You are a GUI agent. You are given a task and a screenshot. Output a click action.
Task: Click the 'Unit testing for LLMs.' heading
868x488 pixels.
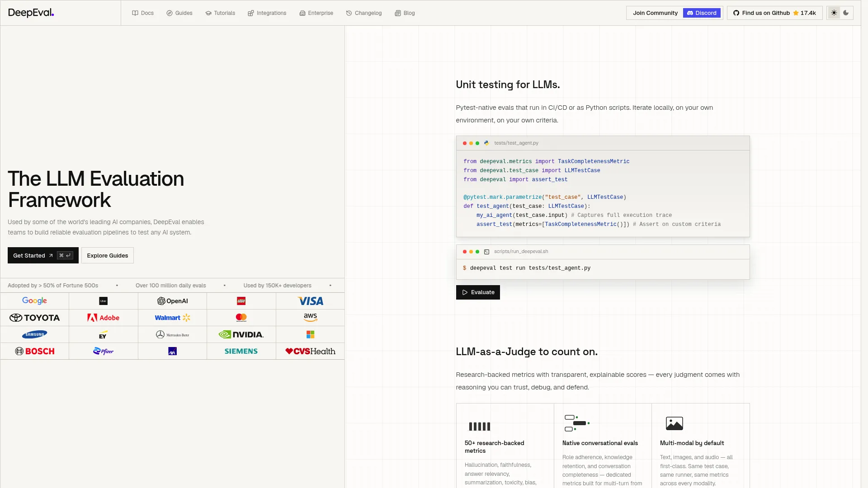click(x=508, y=84)
